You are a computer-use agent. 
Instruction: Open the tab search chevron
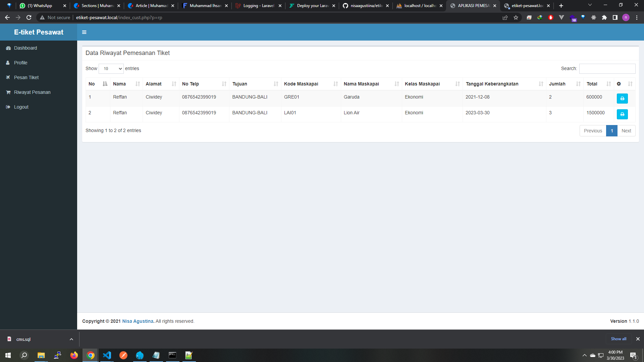(590, 5)
